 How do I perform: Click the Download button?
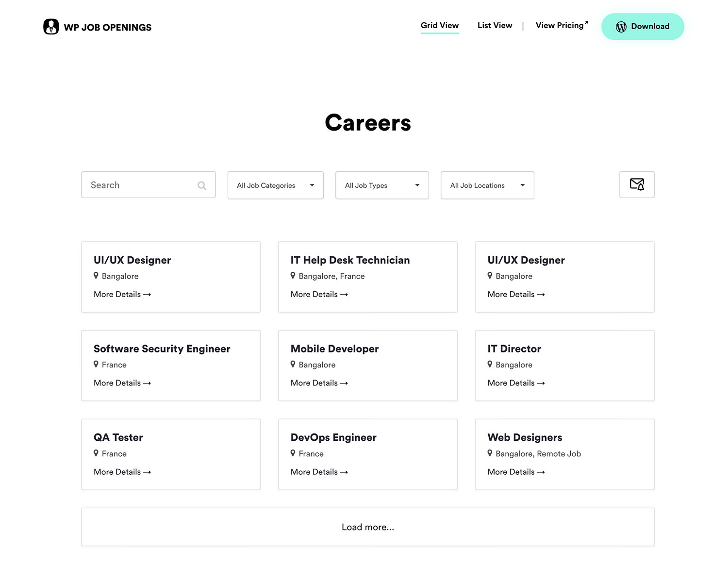643,27
